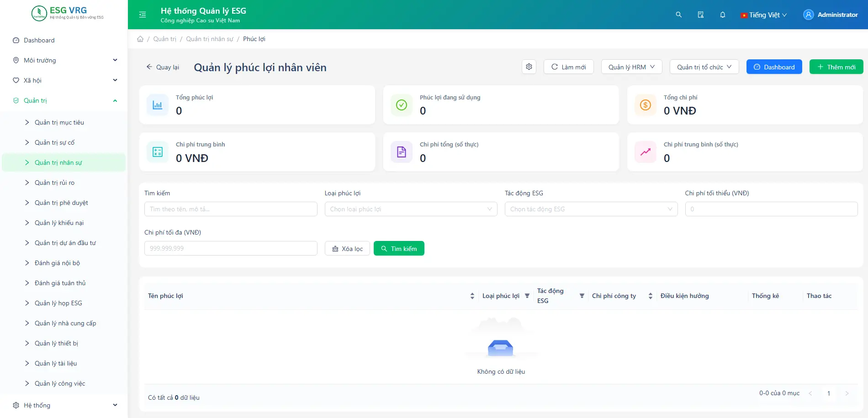Image resolution: width=868 pixels, height=418 pixels.
Task: Focus the Tìm theo tên, mô tả search field
Action: [231, 209]
